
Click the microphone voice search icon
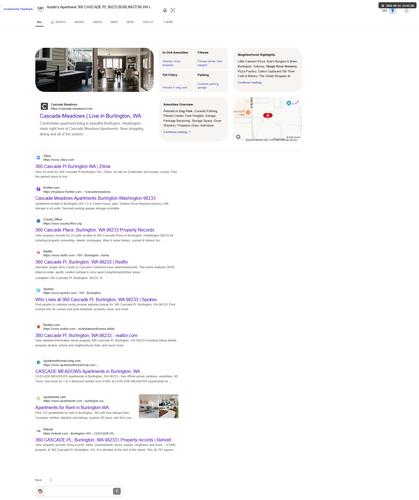coord(165,10)
